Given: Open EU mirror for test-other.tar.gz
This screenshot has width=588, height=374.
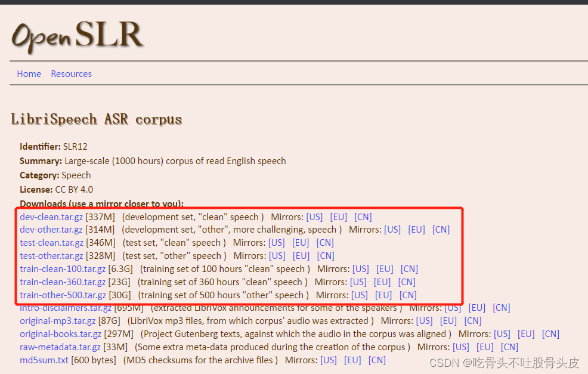Looking at the screenshot, I should coord(301,256).
